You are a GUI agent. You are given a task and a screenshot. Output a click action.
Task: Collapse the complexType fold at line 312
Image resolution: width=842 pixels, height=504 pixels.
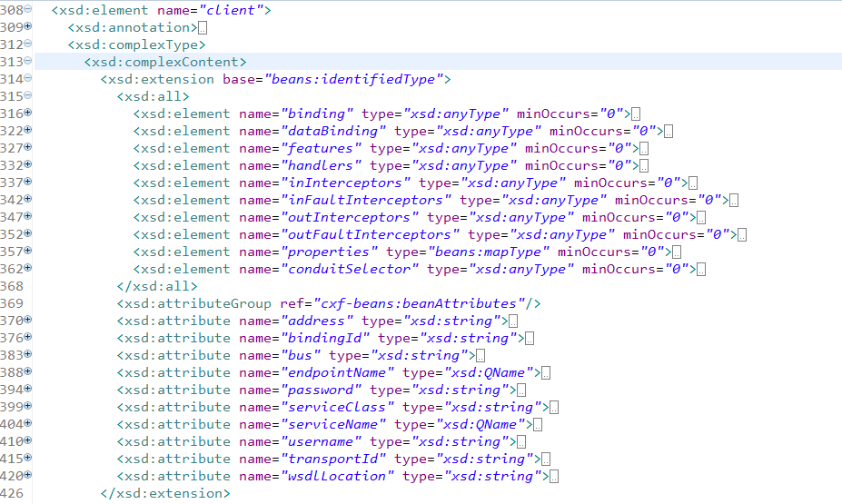click(27, 43)
